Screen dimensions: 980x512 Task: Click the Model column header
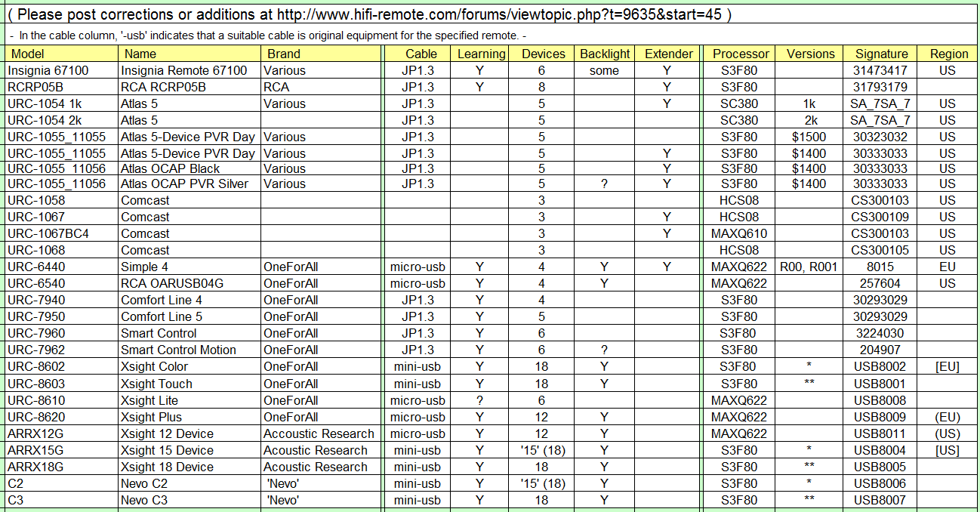pos(28,54)
